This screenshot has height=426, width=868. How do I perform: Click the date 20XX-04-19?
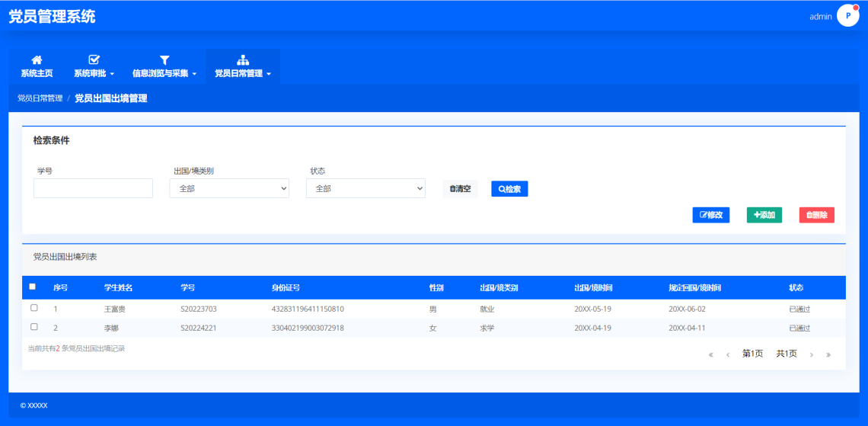point(593,328)
